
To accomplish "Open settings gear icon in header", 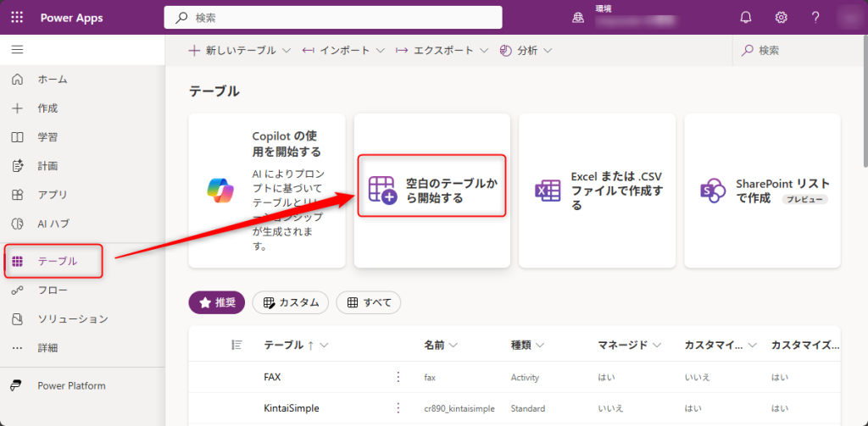I will [781, 18].
